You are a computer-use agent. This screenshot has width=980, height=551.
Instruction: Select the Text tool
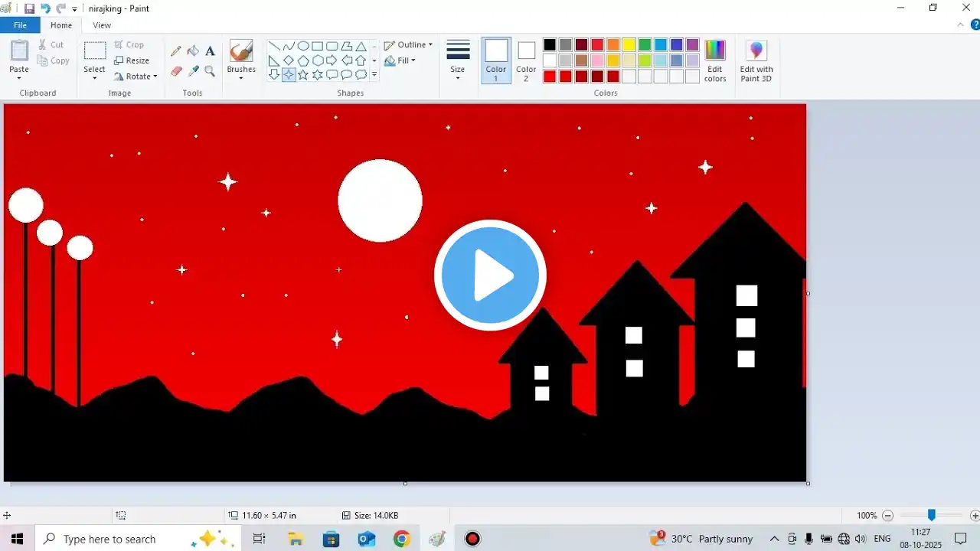pyautogui.click(x=210, y=51)
